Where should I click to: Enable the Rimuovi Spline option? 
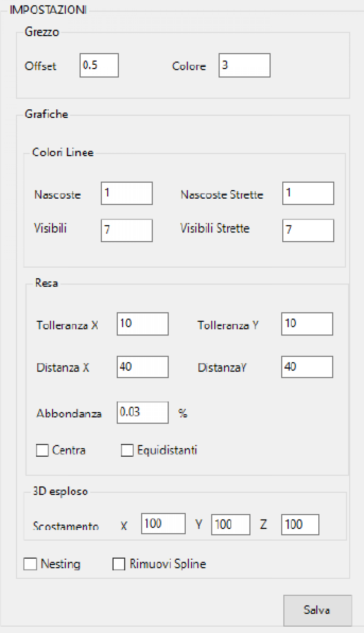119,564
